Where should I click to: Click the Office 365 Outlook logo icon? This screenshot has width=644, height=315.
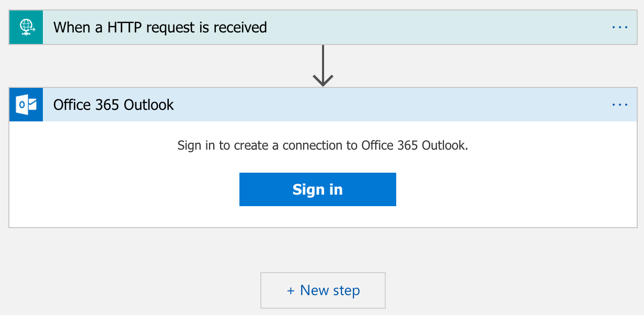click(x=26, y=105)
